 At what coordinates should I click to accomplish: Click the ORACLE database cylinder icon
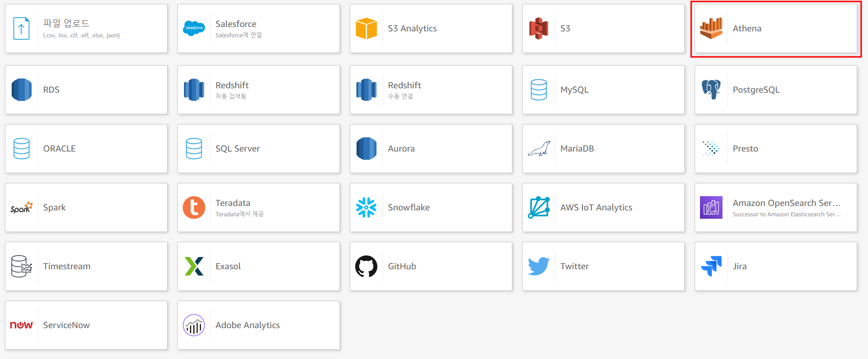(22, 149)
